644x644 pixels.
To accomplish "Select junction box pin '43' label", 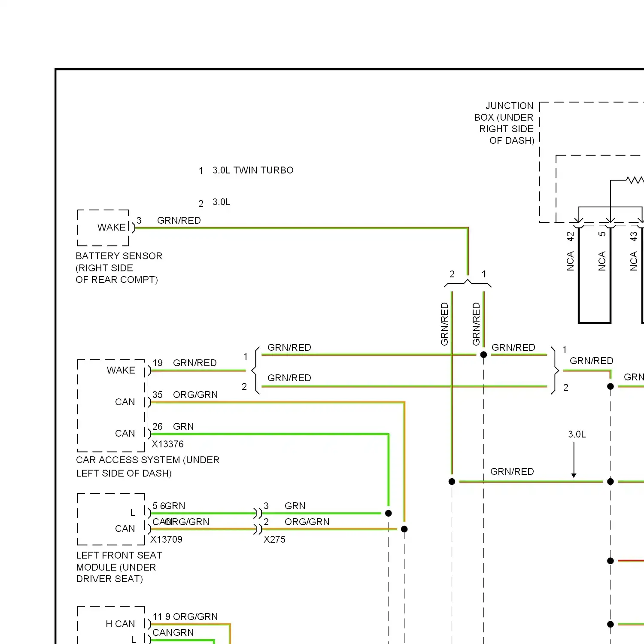I will click(x=634, y=237).
